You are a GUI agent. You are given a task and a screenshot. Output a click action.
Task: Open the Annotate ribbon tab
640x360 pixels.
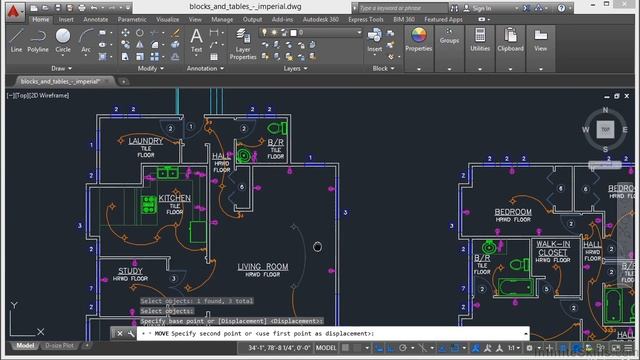click(x=96, y=19)
